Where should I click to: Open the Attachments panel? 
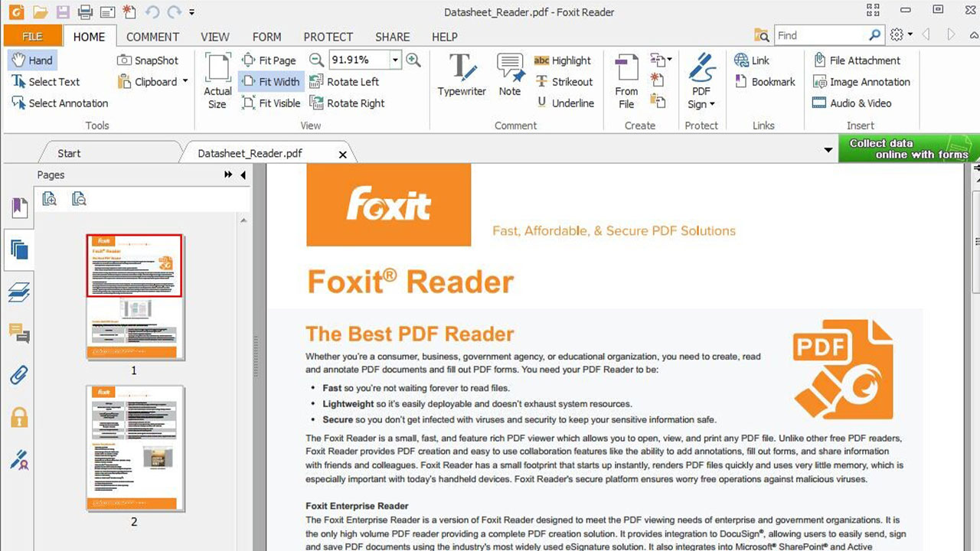click(x=18, y=374)
